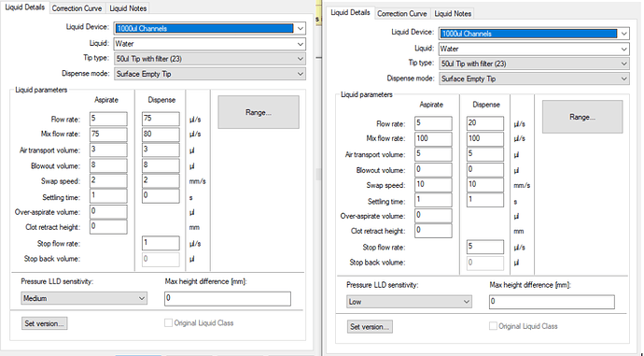Click aspirate Mix flow rate field showing 100
This screenshot has width=644, height=356.
coord(433,139)
